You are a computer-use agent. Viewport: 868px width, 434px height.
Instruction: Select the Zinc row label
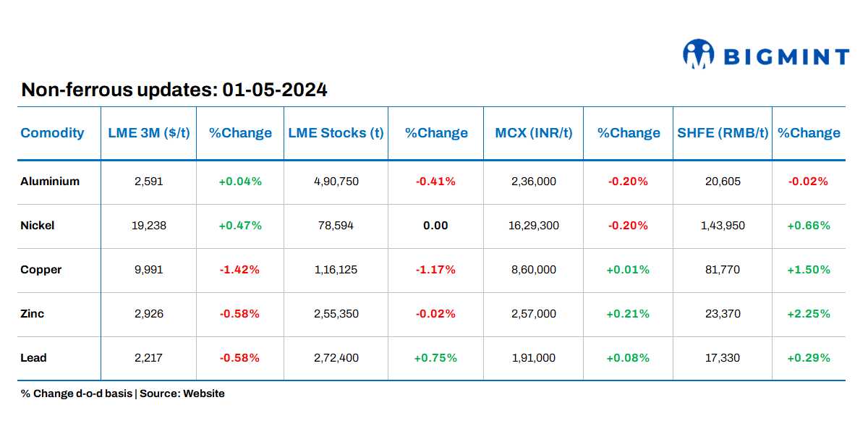coord(33,314)
